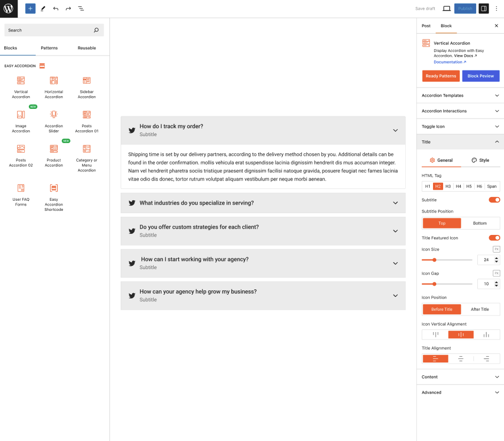The height and width of the screenshot is (441, 504).
Task: Switch to the Patterns tab
Action: (49, 48)
